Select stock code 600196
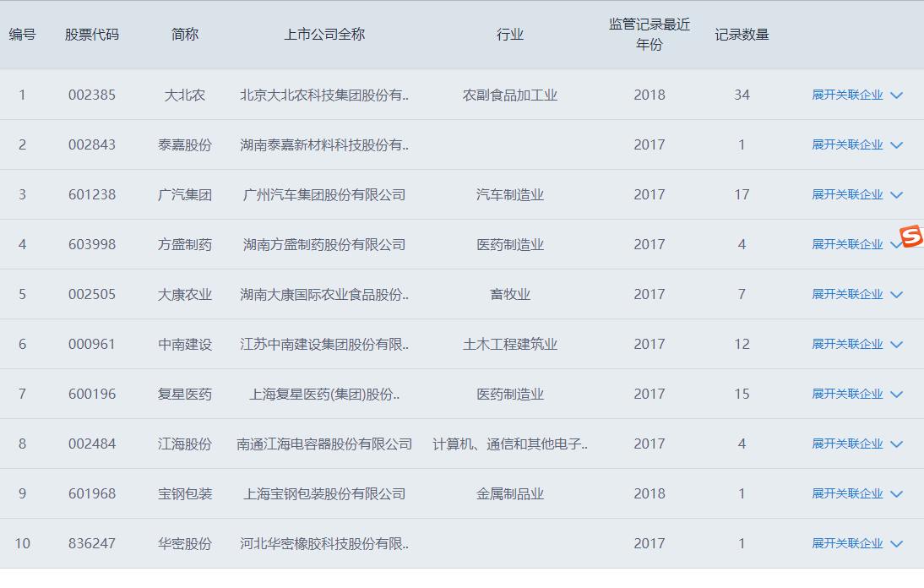This screenshot has height=588, width=924. click(92, 395)
